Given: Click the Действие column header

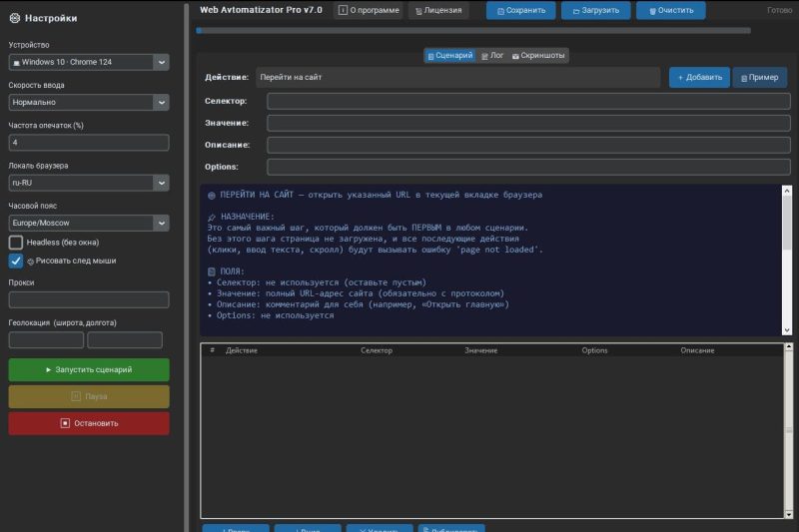Looking at the screenshot, I should tap(242, 350).
